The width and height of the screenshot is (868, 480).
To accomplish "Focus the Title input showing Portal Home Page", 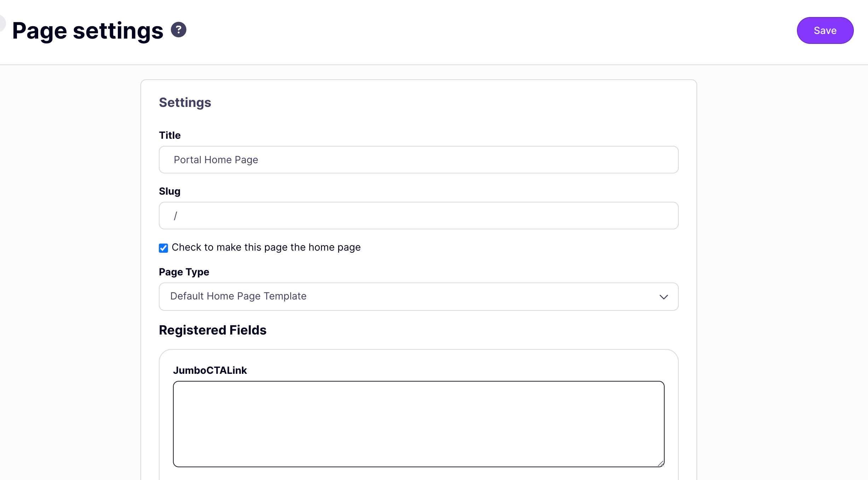I will pos(418,160).
